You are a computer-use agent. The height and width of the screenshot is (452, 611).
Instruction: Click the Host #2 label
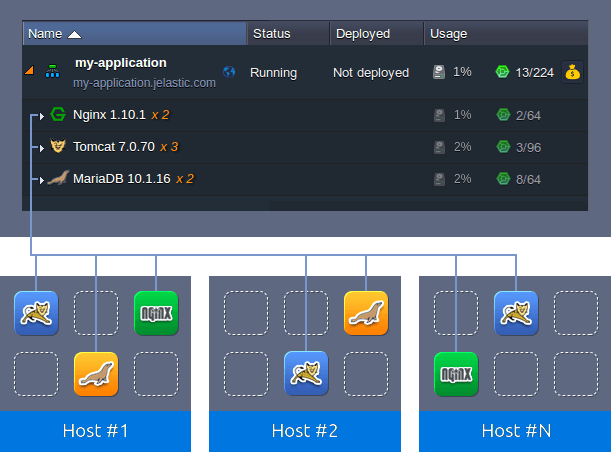304,431
